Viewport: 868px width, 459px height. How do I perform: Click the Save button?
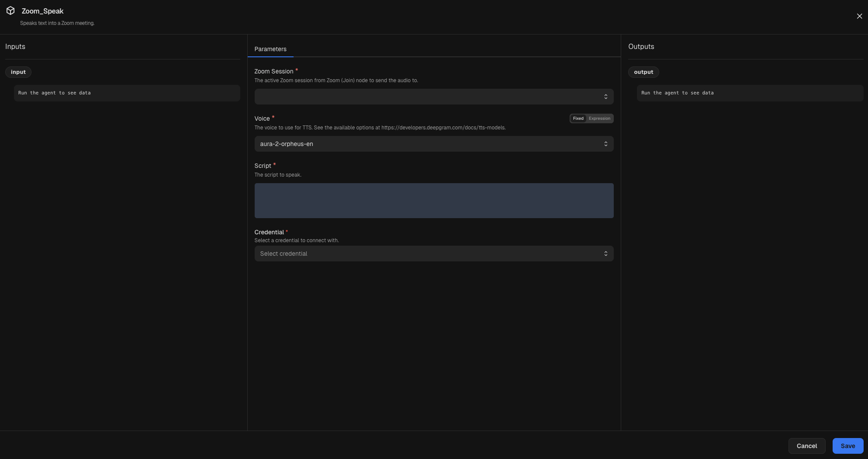point(847,445)
